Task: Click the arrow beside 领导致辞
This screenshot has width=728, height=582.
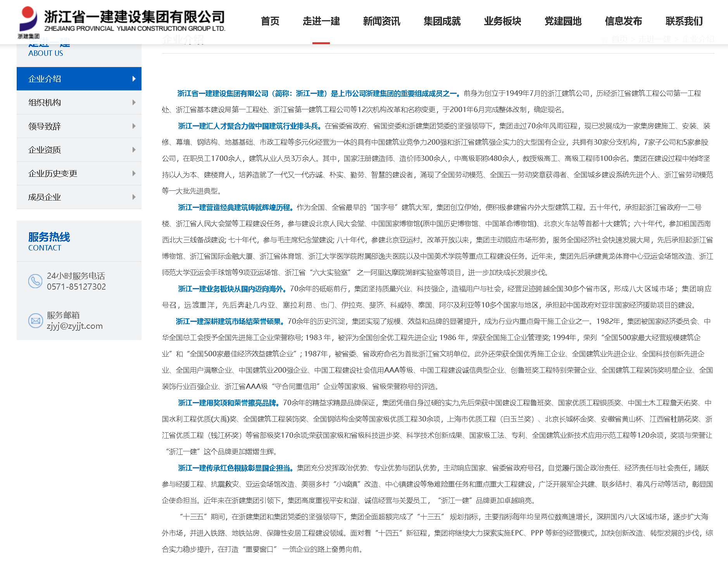Action: click(134, 126)
